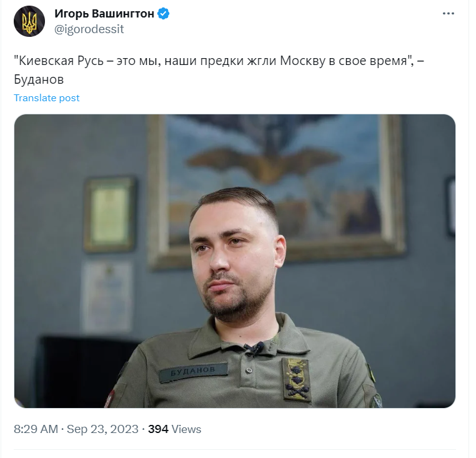Open the Игорь Вашингтон display name
476x458 pixels.
coord(104,14)
